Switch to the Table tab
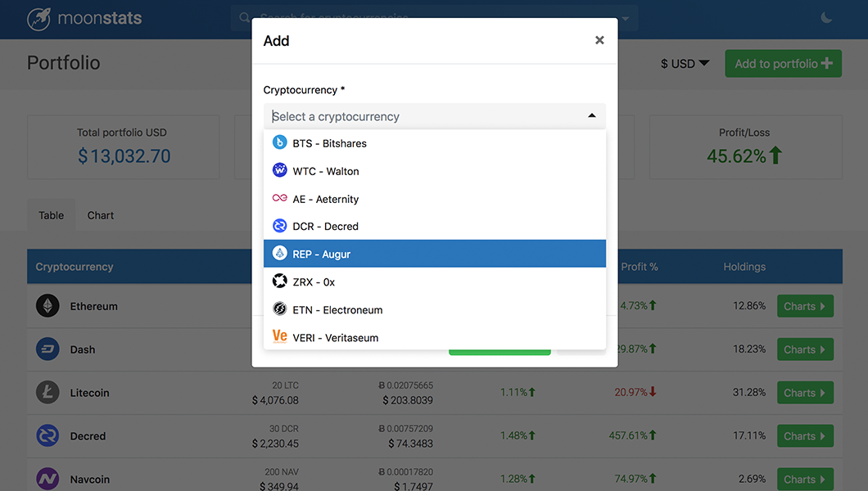The image size is (868, 491). [51, 215]
